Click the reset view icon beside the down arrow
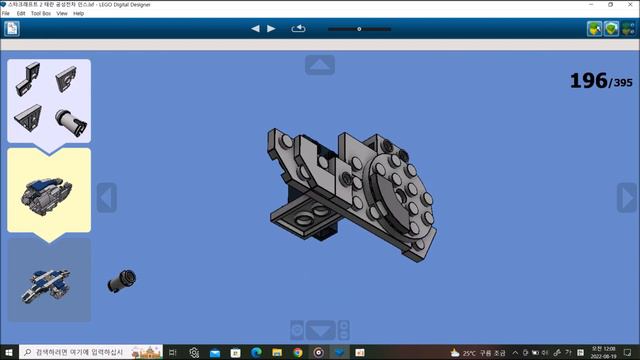 297,330
